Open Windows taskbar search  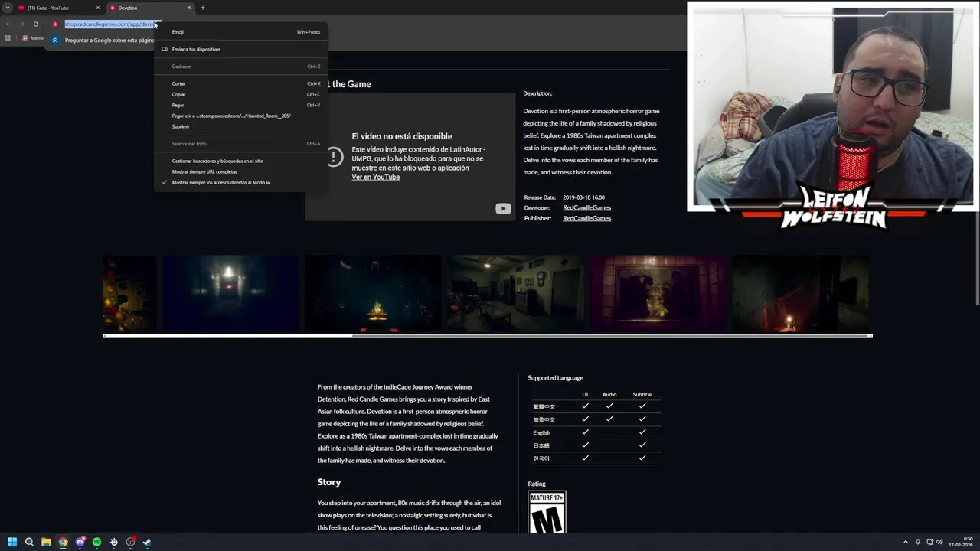(29, 542)
